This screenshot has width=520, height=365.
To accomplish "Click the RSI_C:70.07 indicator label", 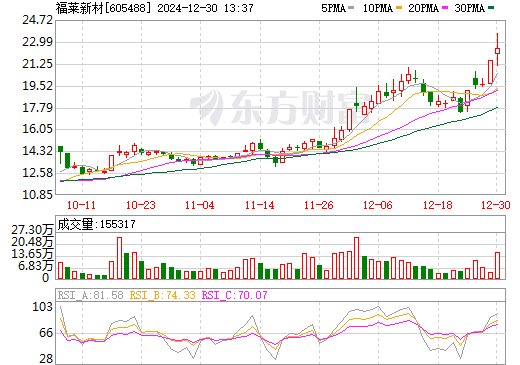I will [235, 295].
